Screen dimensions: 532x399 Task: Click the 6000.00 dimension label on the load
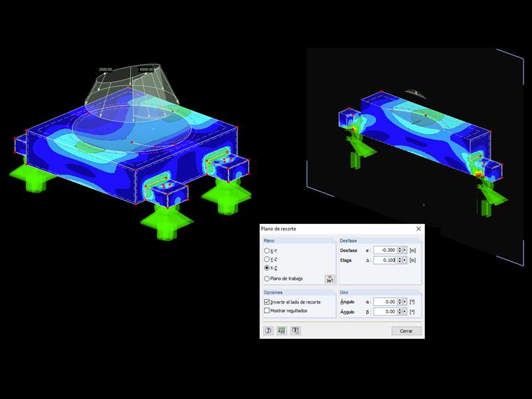click(x=146, y=69)
